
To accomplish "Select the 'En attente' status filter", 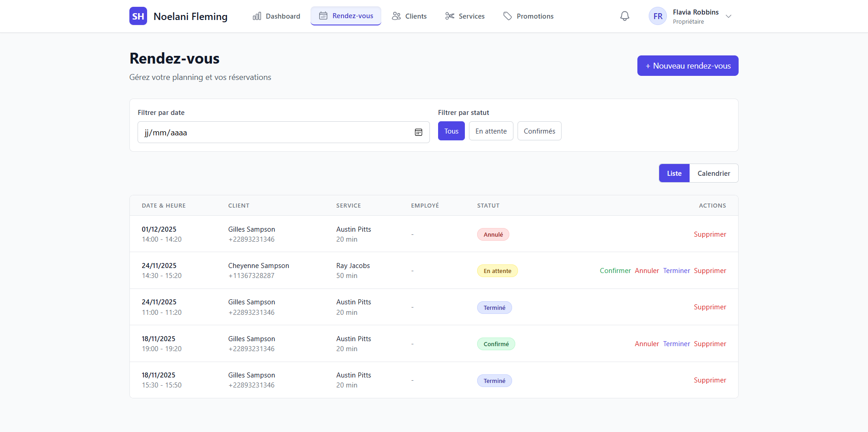I will pyautogui.click(x=491, y=131).
